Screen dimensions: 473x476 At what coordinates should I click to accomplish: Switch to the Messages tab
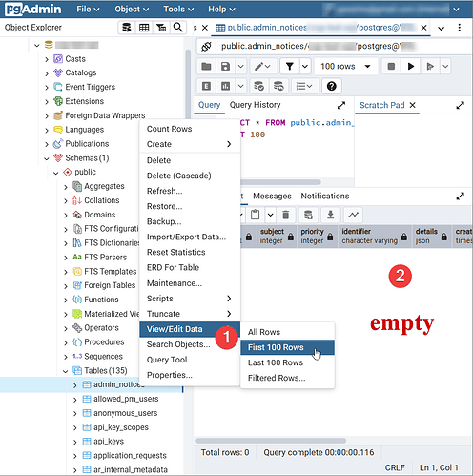(272, 196)
